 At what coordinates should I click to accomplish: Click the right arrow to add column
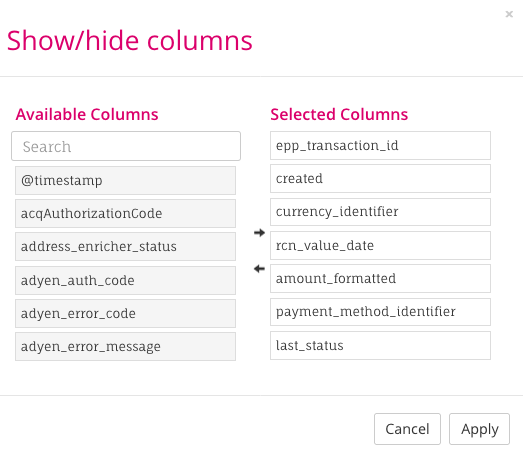click(x=259, y=233)
